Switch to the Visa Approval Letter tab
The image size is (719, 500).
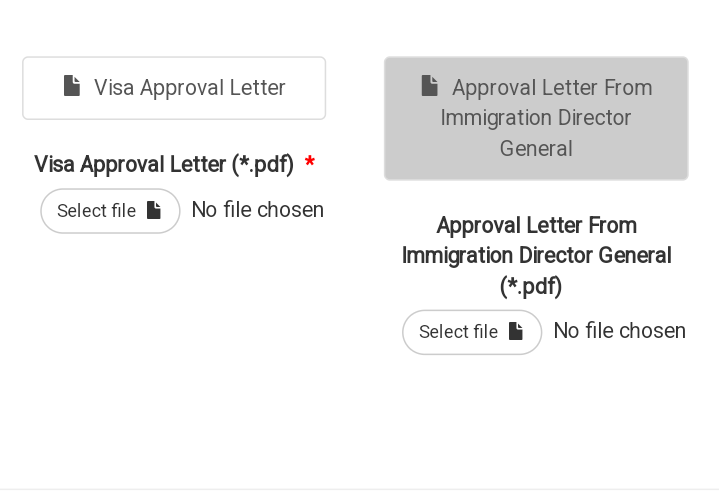coord(174,88)
